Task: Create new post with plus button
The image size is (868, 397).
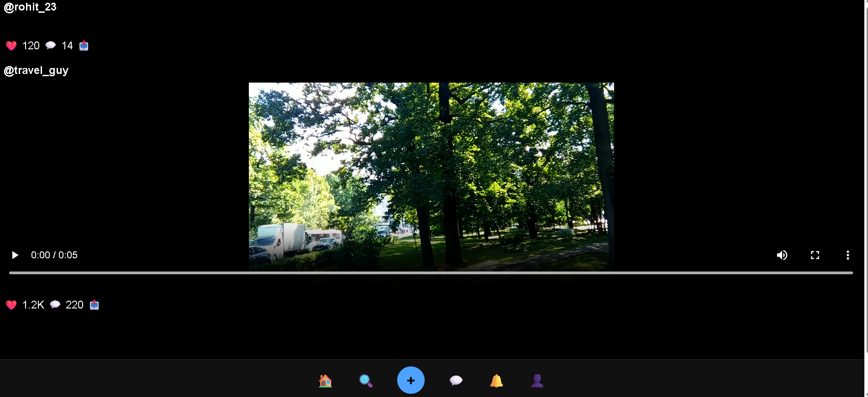Action: point(411,380)
